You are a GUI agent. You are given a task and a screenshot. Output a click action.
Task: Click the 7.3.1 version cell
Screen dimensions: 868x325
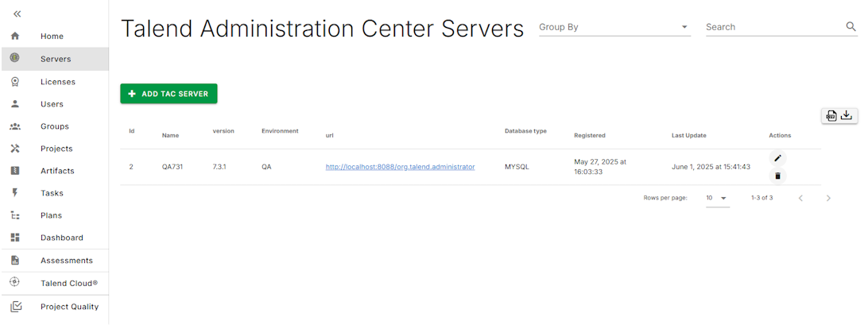pos(220,166)
